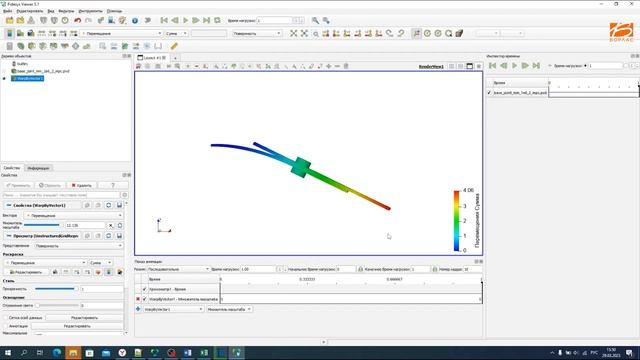Screen dimensions: 640x360
Task: Toggle the color legend visibility icon
Action: click(9, 33)
